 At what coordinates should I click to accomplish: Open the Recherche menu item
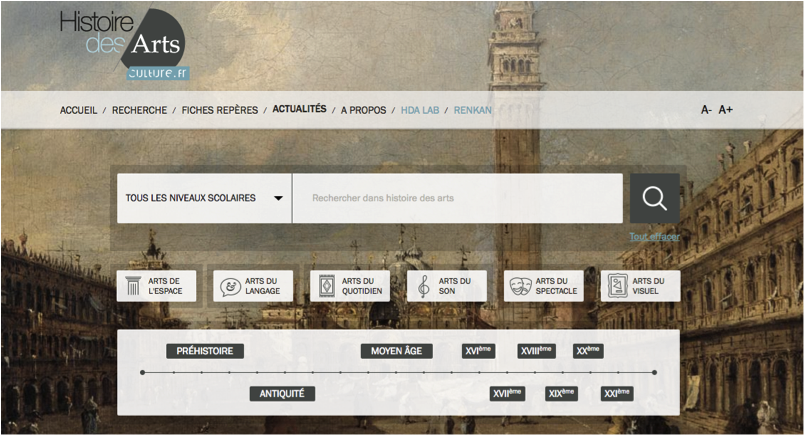point(140,110)
